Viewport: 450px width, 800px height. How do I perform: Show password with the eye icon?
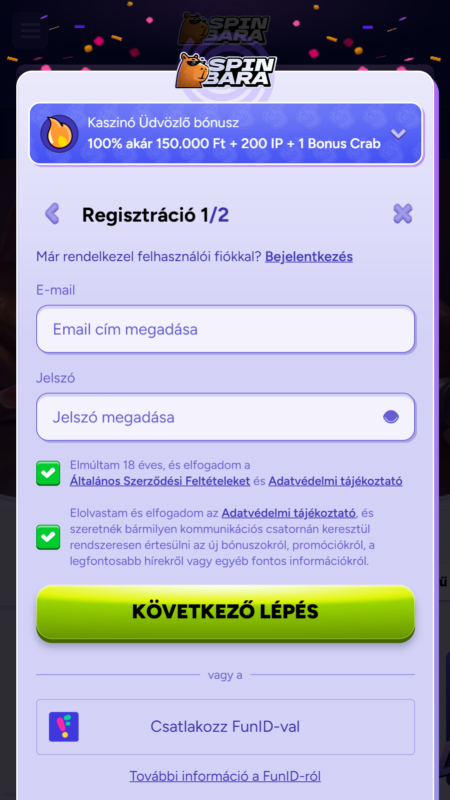pos(391,417)
